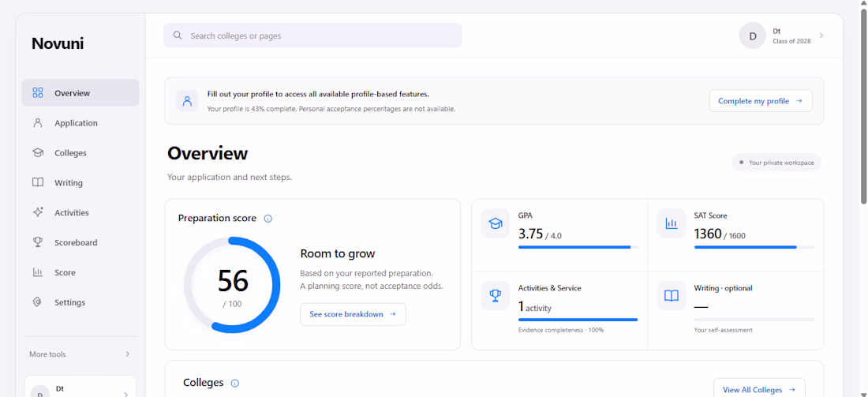The width and height of the screenshot is (868, 397).
Task: Click Complete my profile button
Action: pyautogui.click(x=761, y=101)
